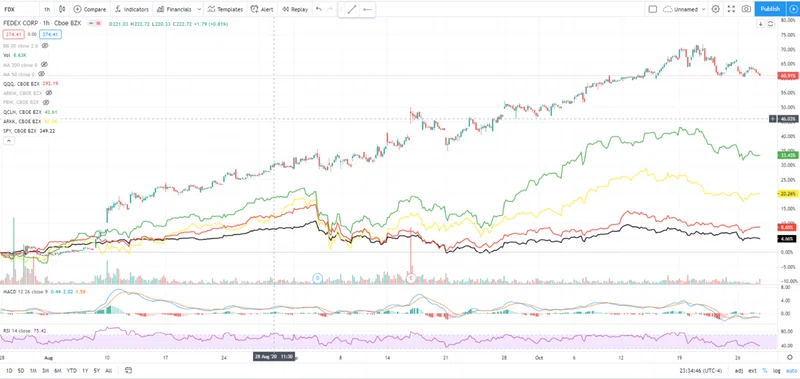Screen dimensions: 800x379
Task: Click the refresh icon above price scale
Action: (x=770, y=24)
